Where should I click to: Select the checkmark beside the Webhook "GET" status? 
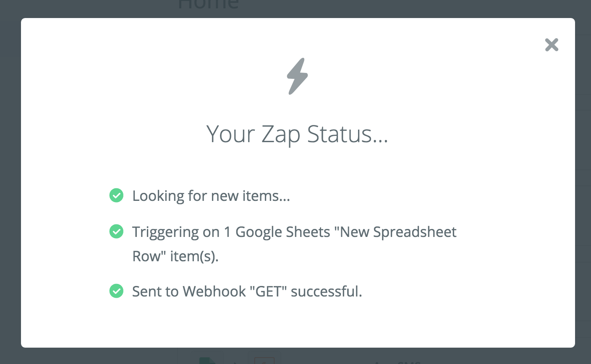tap(116, 291)
